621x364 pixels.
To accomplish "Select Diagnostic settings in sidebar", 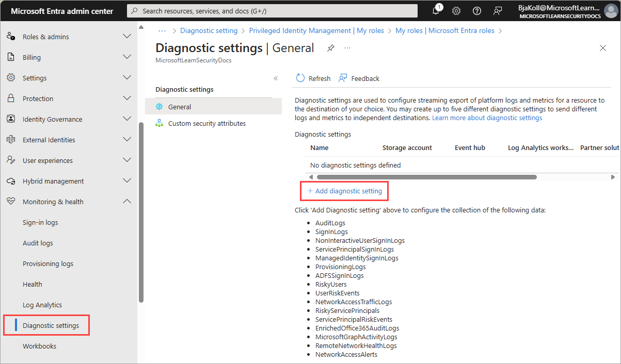I will [51, 325].
